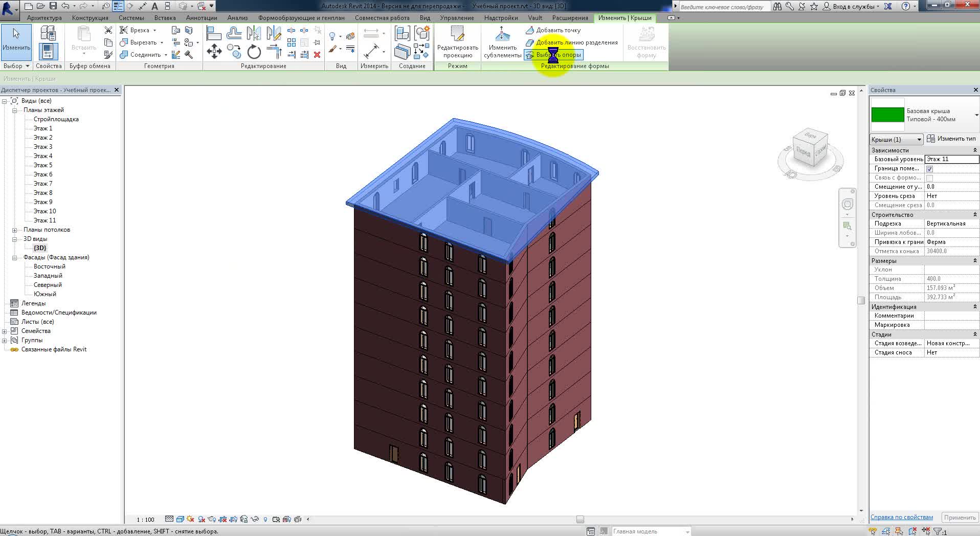Expand the Планы потолков node
Image resolution: width=980 pixels, height=536 pixels.
pyautogui.click(x=14, y=230)
